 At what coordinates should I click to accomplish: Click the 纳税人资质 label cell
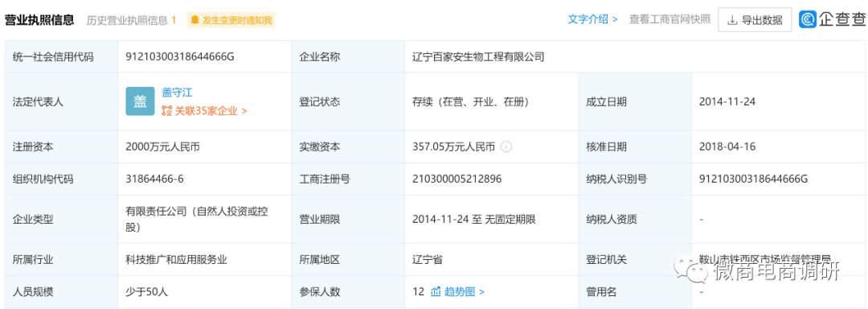(x=635, y=220)
